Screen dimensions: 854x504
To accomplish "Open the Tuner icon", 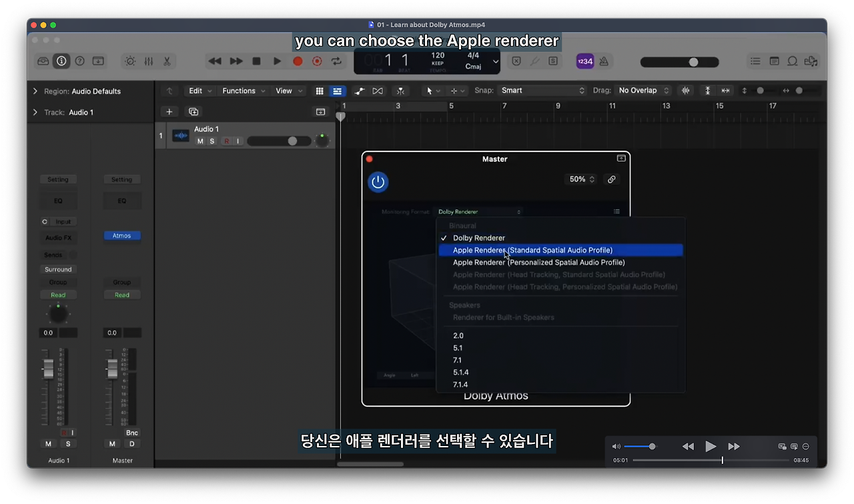I will (534, 61).
